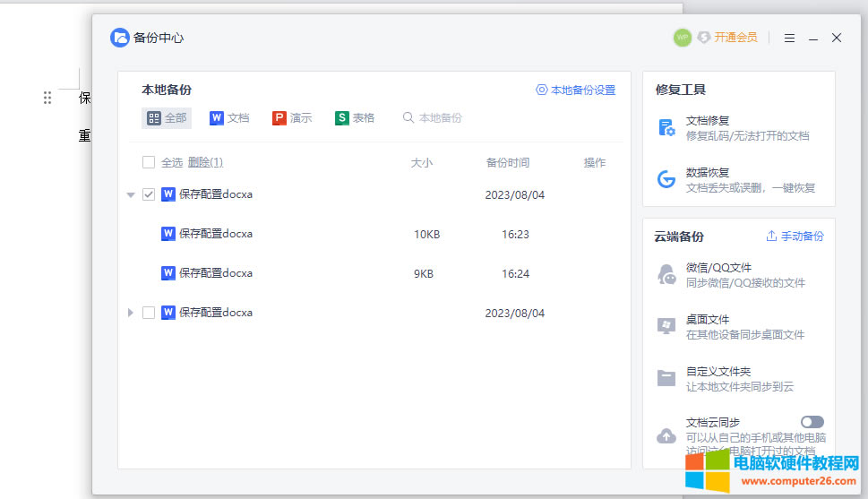The image size is (868, 499).
Task: Open the hamburger menu in title bar
Action: [789, 39]
